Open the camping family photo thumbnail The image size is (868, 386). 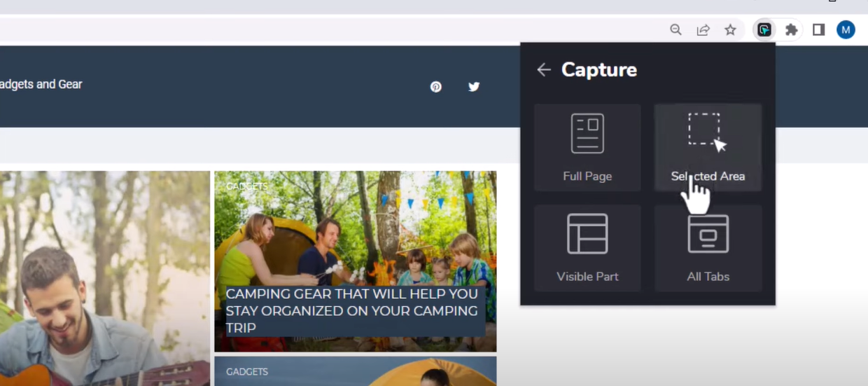(356, 261)
